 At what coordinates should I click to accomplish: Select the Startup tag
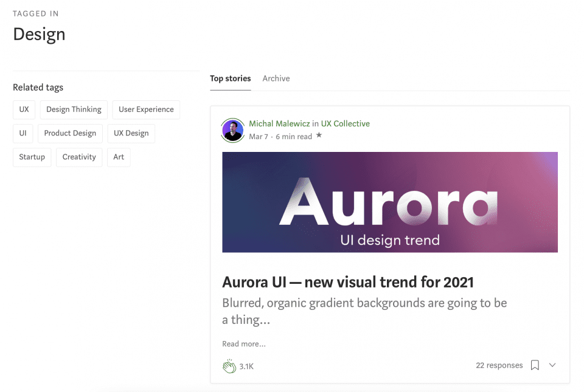32,157
